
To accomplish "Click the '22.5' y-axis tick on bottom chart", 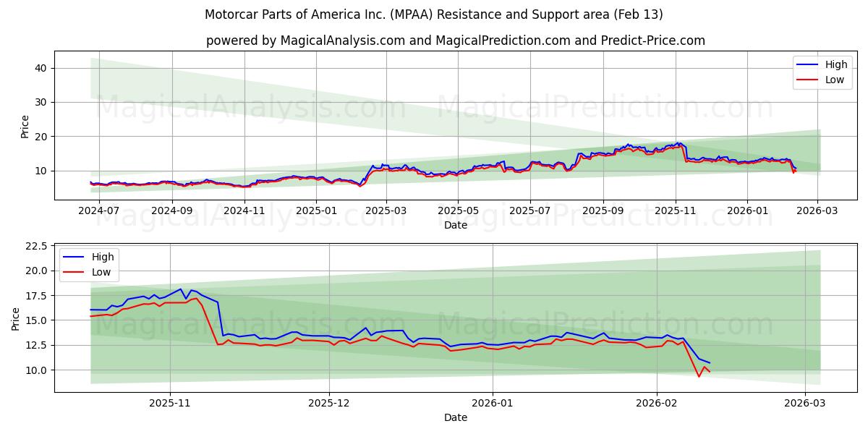I will (x=38, y=246).
